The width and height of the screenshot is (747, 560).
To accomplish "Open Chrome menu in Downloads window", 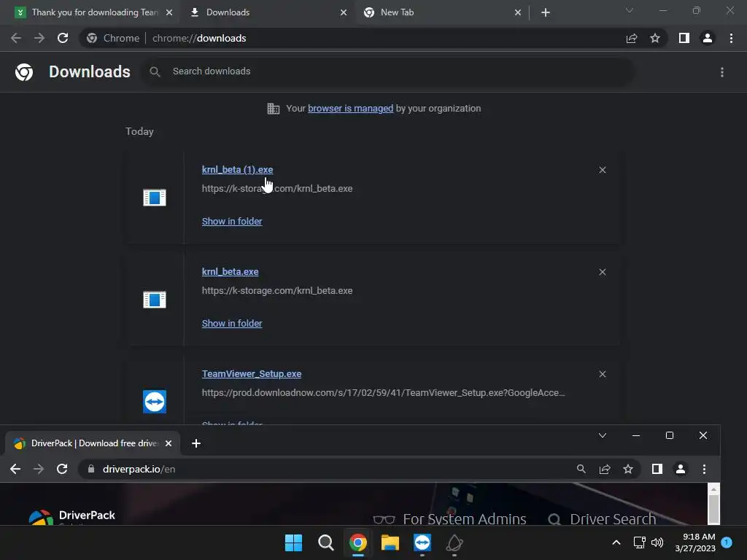I will [731, 38].
